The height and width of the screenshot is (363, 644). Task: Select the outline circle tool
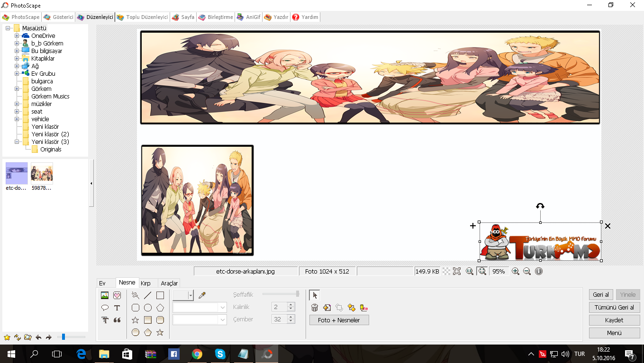click(x=148, y=308)
